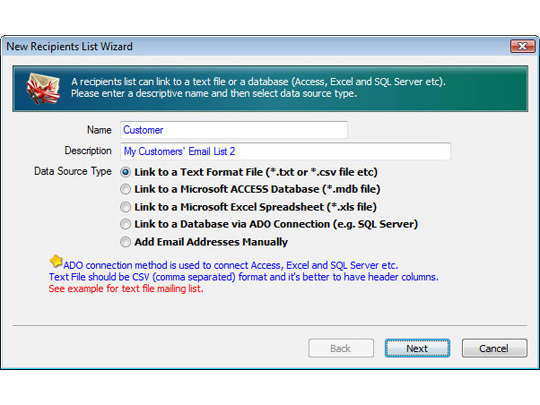Click the Data Source Type label
Screen dimensions: 540x405
tap(73, 171)
